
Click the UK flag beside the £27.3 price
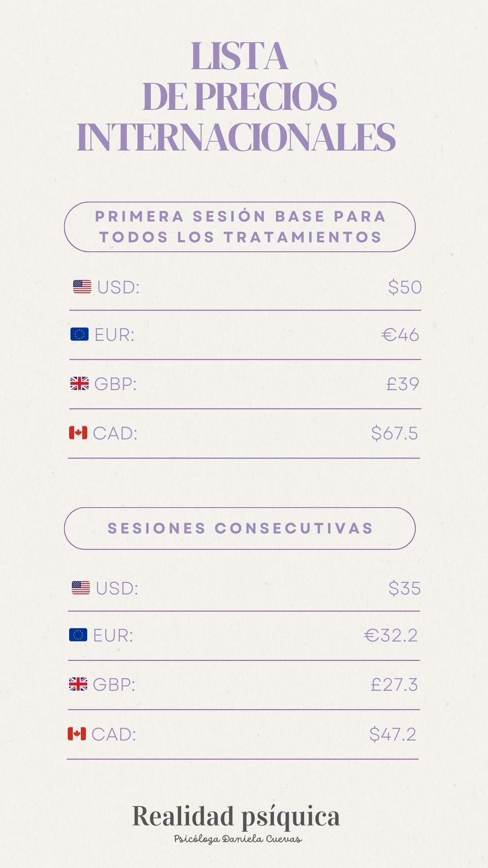78,684
